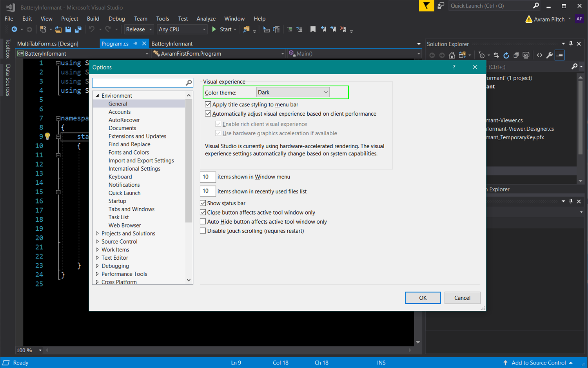The image size is (588, 368).
Task: Toggle the Show status bar checkbox
Action: coord(203,203)
